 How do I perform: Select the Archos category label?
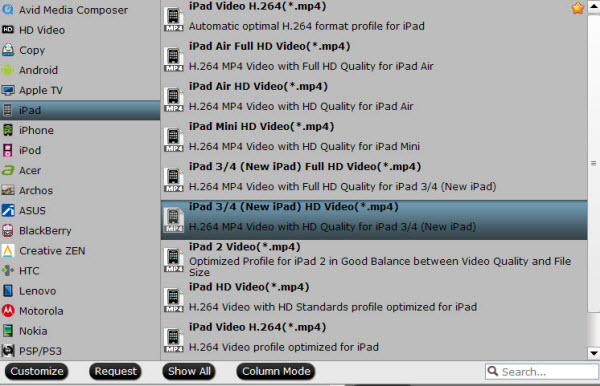pyautogui.click(x=36, y=191)
